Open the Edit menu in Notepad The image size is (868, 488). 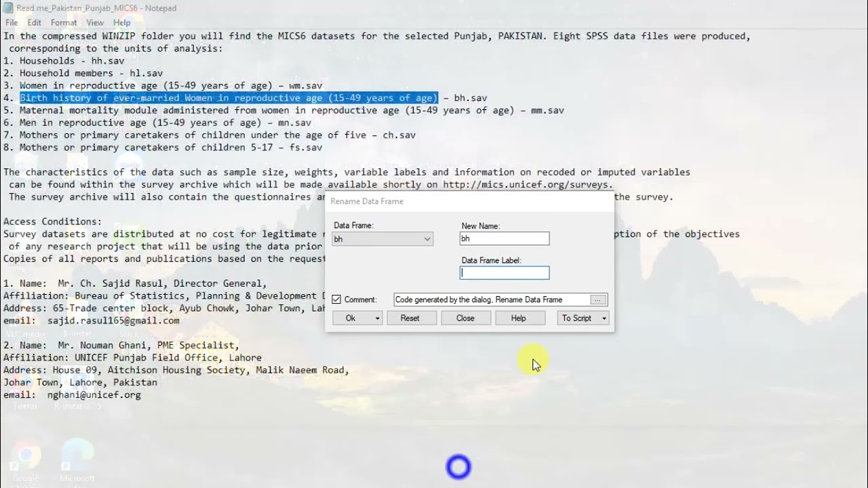[x=34, y=22]
